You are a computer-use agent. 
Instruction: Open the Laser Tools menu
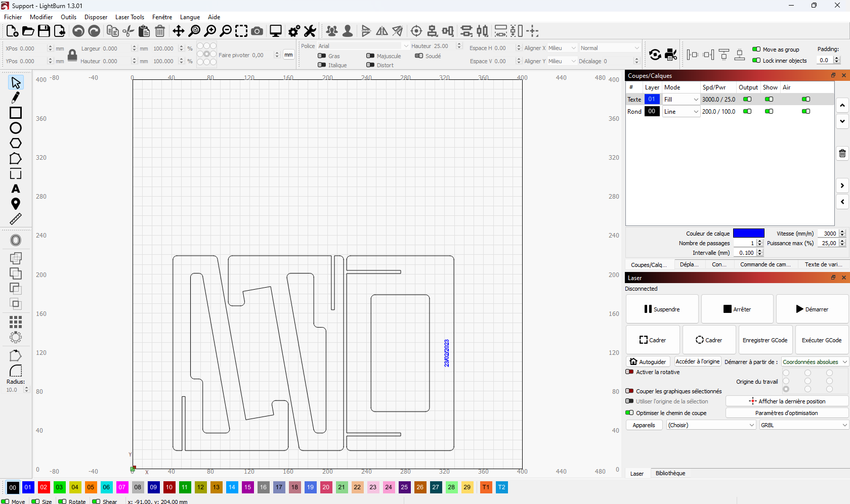click(130, 17)
